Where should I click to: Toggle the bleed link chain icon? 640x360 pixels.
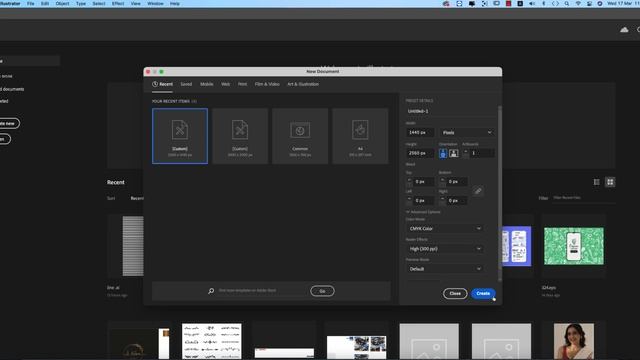tap(478, 191)
